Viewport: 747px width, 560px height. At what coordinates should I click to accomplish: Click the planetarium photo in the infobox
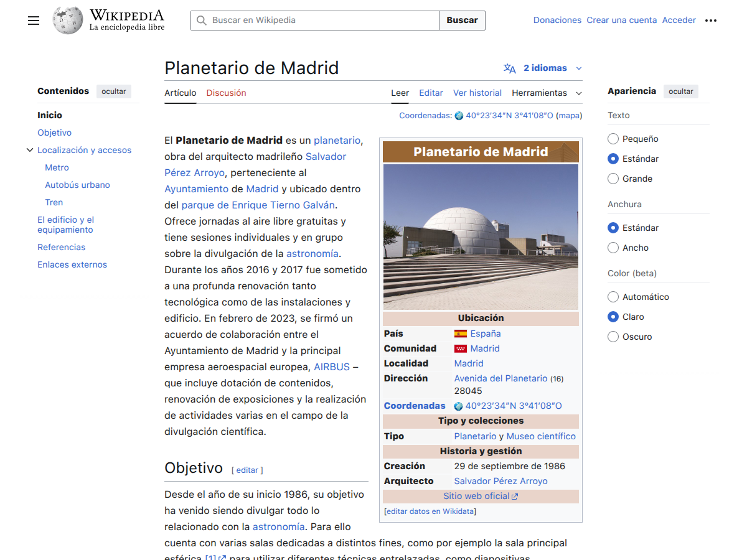[x=481, y=236]
